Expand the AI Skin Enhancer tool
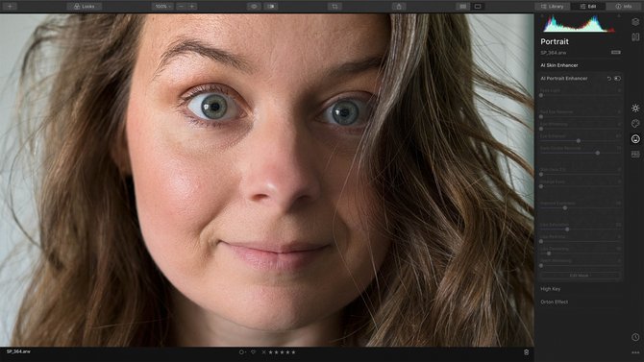644x362 pixels. (559, 65)
